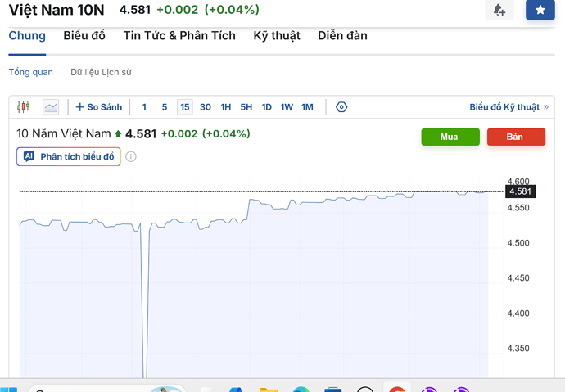Add a price alert with bell icon
The width and height of the screenshot is (565, 392).
(499, 10)
